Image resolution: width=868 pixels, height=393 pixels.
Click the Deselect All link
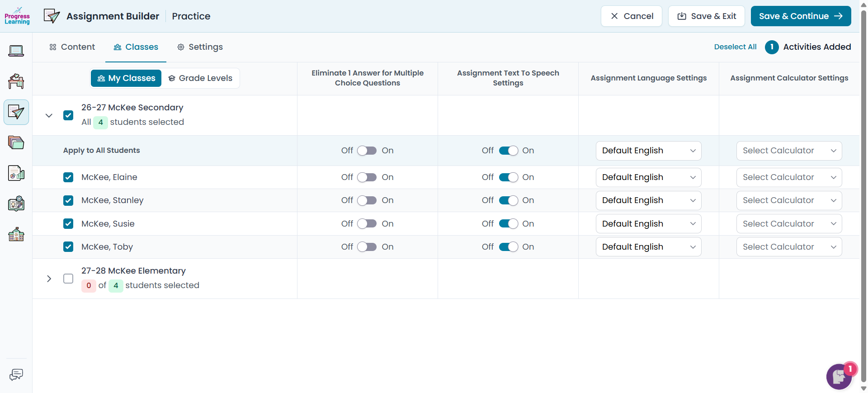coord(735,47)
